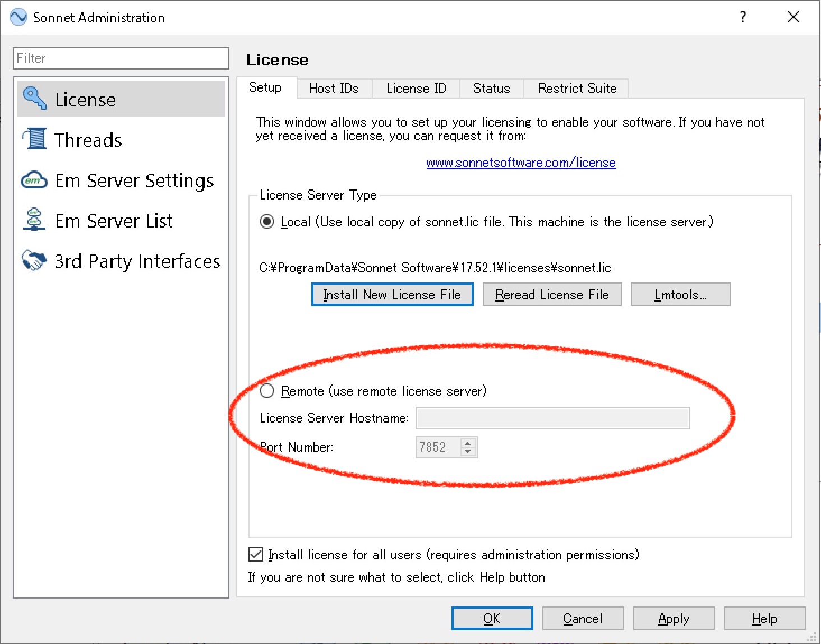Switch to the Host IDs tab
Viewport: 821px width, 644px height.
pos(334,89)
